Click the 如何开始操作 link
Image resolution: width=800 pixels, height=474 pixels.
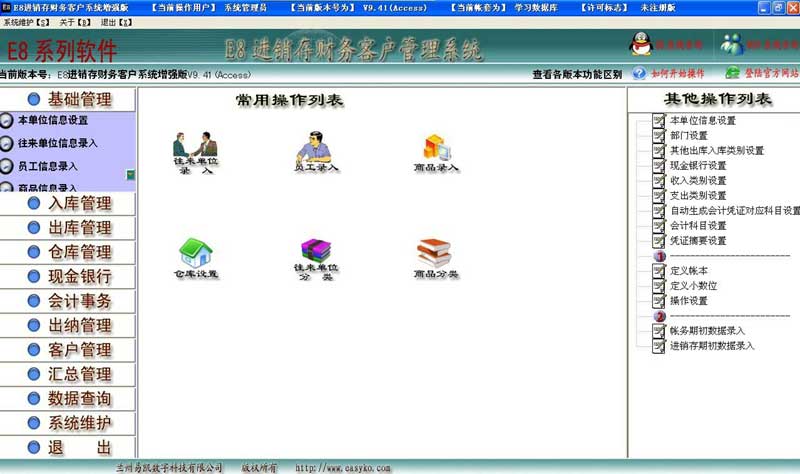pos(678,73)
